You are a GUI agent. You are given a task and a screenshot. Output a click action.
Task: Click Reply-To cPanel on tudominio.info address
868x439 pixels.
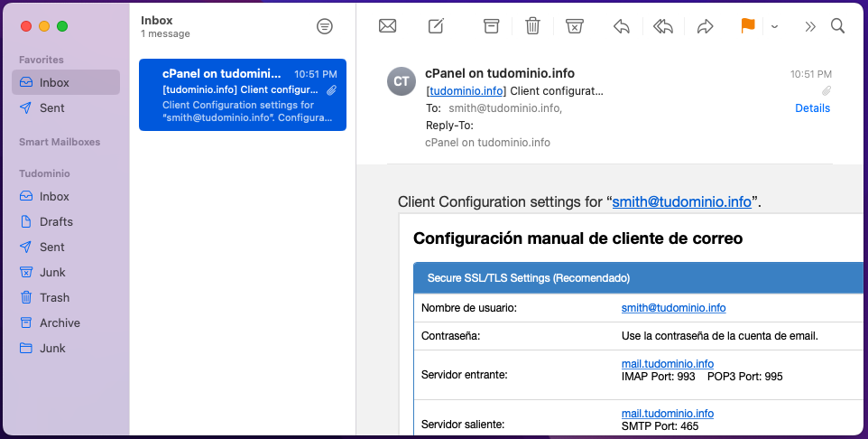point(488,143)
